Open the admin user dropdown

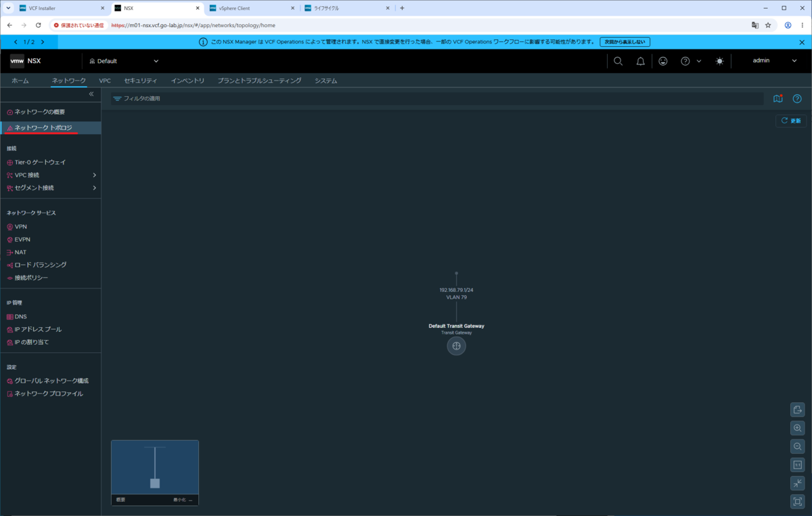pyautogui.click(x=775, y=61)
